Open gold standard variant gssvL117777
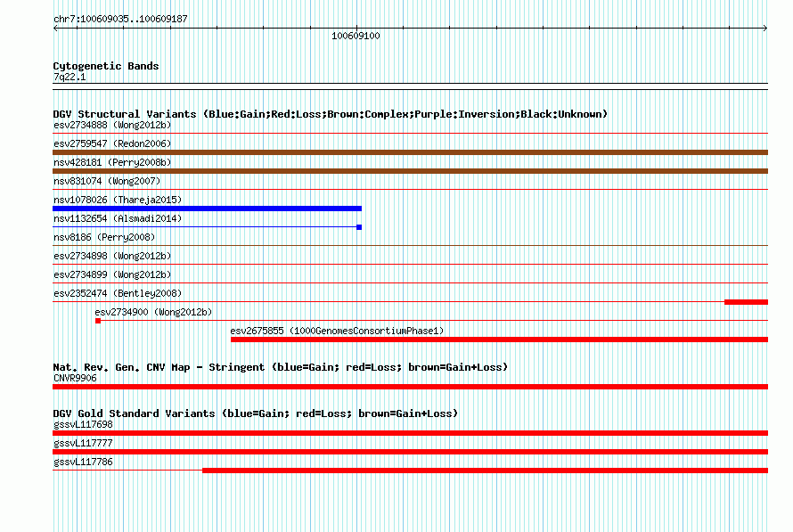The width and height of the screenshot is (793, 532). tap(83, 443)
